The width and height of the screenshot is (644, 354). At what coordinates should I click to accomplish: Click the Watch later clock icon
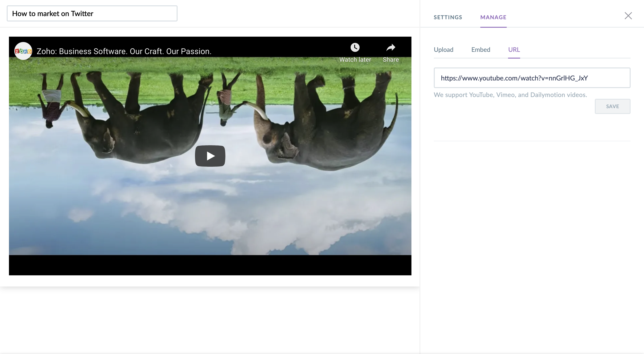[x=355, y=47]
